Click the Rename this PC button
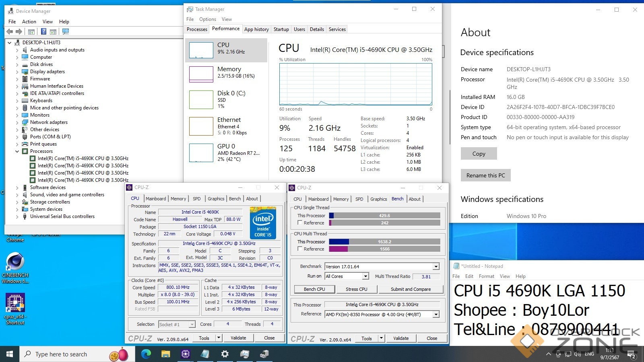The width and height of the screenshot is (644, 362). coord(486,175)
